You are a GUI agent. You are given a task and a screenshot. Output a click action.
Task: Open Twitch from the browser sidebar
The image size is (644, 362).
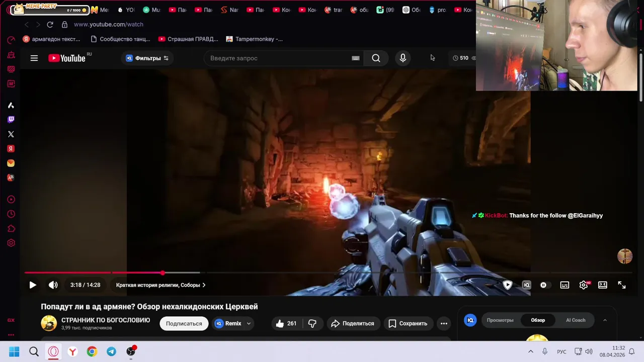pyautogui.click(x=11, y=120)
